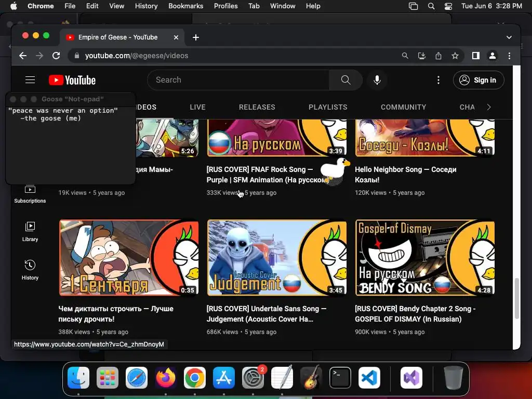Open the Gospel of Dismay thumbnail
This screenshot has height=399, width=532.
[x=425, y=258]
